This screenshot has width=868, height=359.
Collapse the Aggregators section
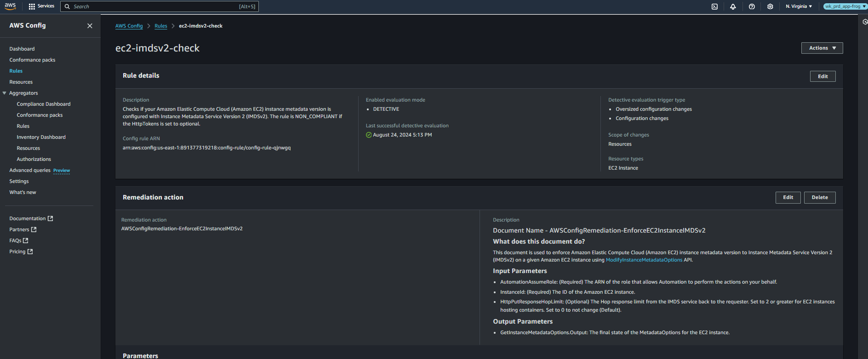tap(5, 93)
